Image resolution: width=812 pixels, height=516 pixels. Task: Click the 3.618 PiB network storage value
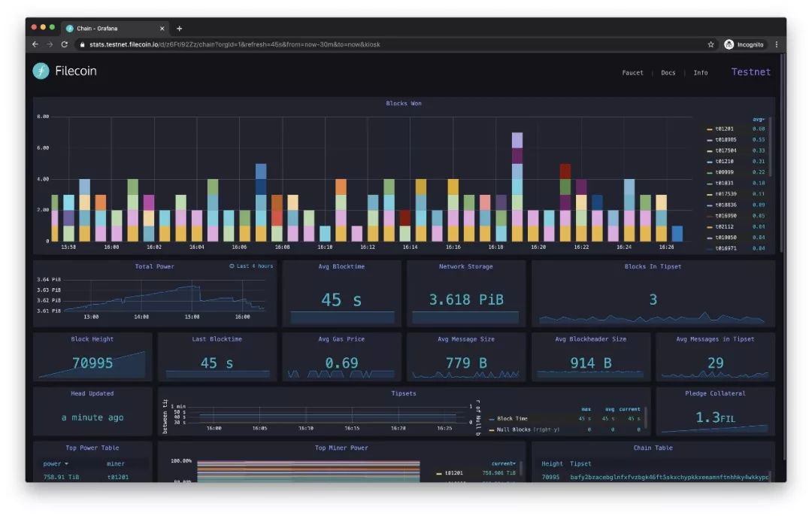point(465,299)
